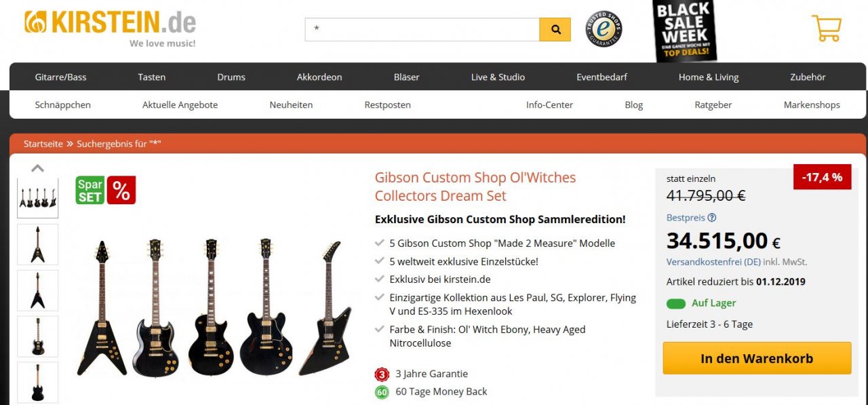Click the Bestpreis question mark icon
Image resolution: width=868 pixels, height=405 pixels.
pyautogui.click(x=711, y=218)
